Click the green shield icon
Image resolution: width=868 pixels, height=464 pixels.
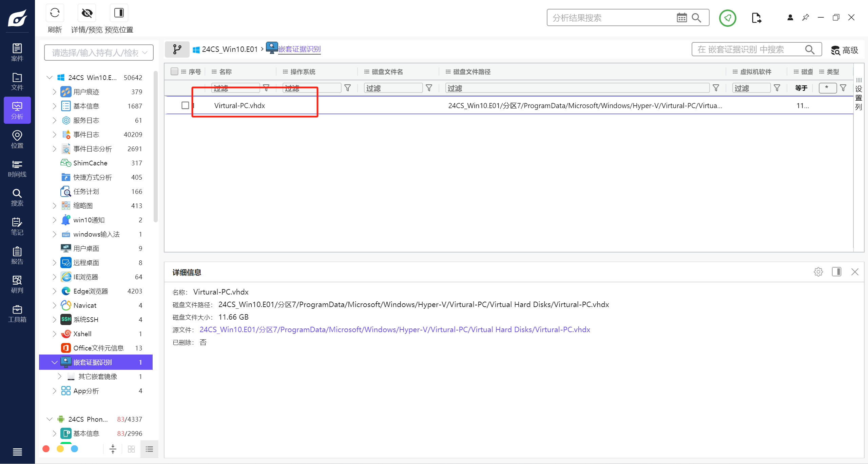tap(727, 18)
